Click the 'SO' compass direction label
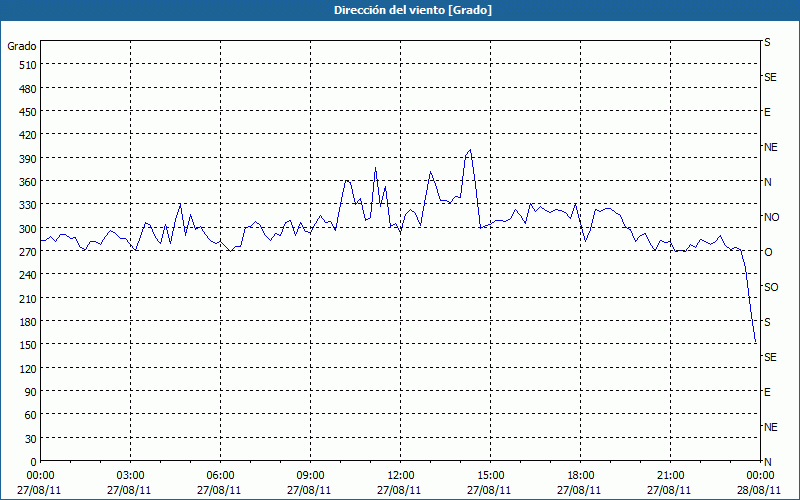Image resolution: width=800 pixels, height=500 pixels. [771, 287]
